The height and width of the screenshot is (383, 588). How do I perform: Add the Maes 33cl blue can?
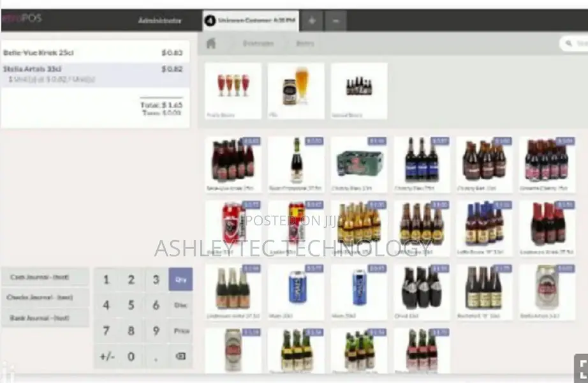click(296, 292)
